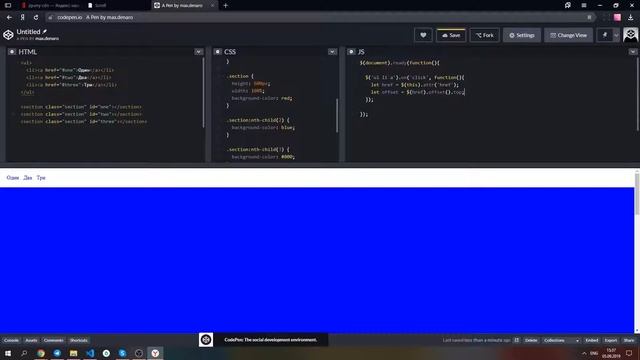Click the Embed button

[591, 340]
